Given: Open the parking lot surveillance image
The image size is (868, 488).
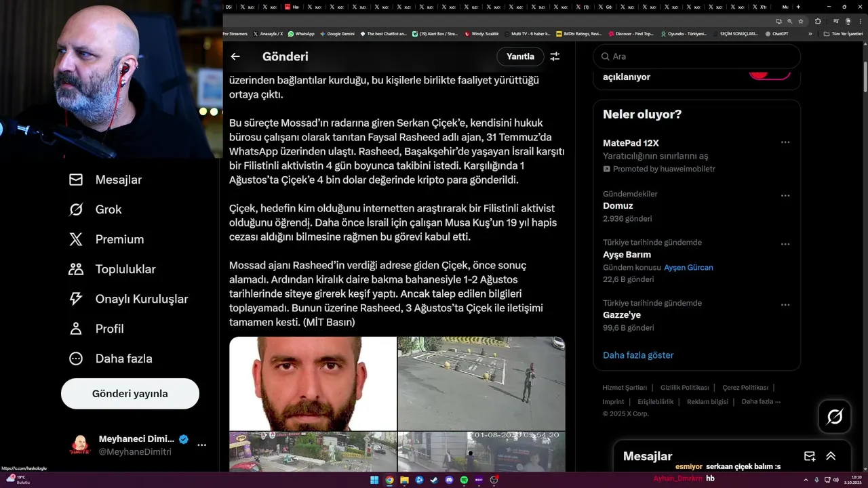Looking at the screenshot, I should (x=481, y=384).
